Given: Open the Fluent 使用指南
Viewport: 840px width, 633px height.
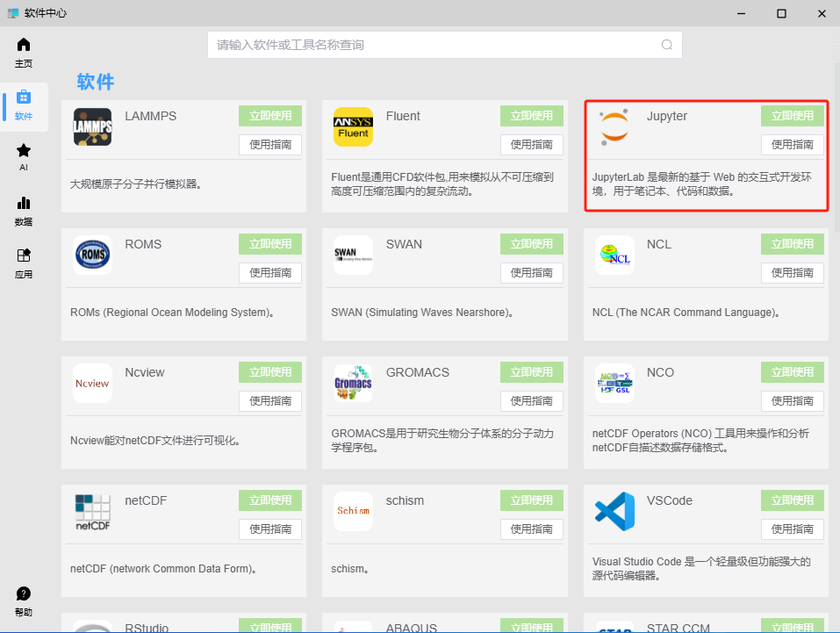Looking at the screenshot, I should (531, 145).
